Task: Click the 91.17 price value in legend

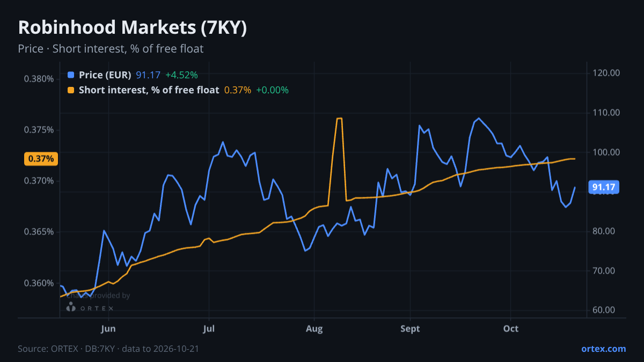Action: tap(148, 75)
